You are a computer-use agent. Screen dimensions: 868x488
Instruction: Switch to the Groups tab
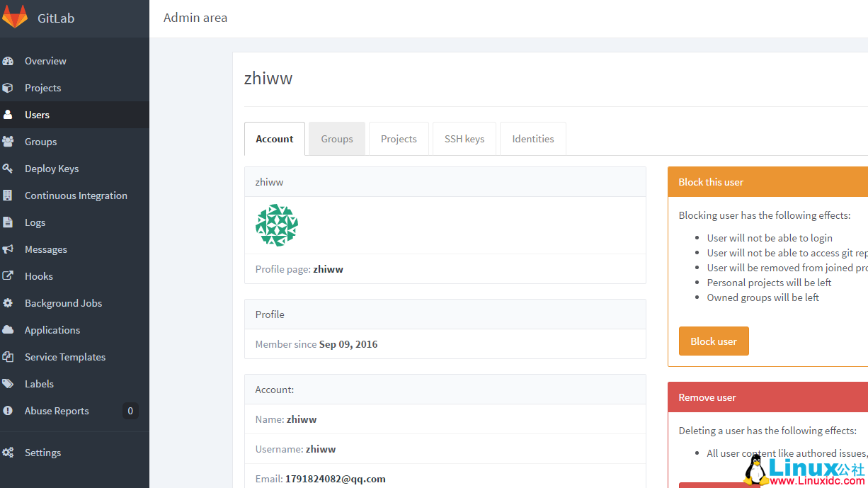click(337, 139)
